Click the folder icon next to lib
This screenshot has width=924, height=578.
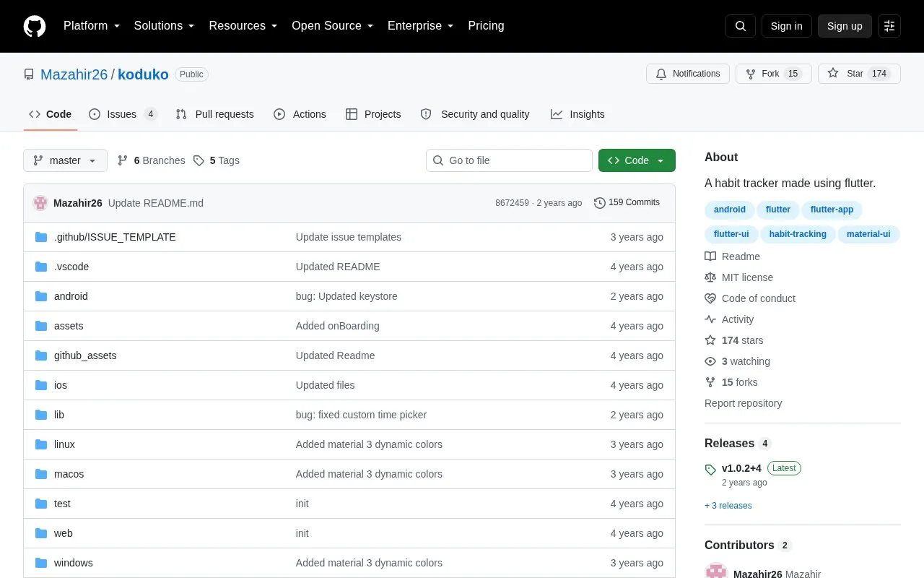coord(41,415)
